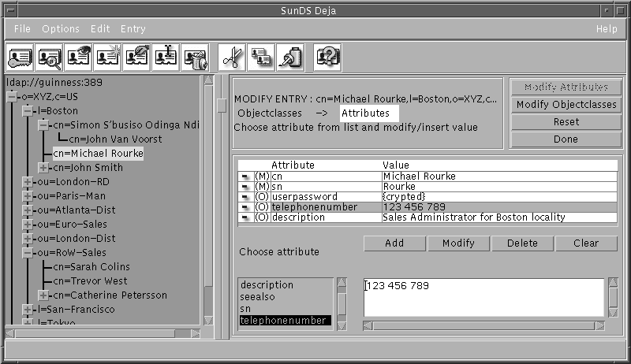This screenshot has height=364, width=631.
Task: Open the Edit menu
Action: tap(100, 29)
